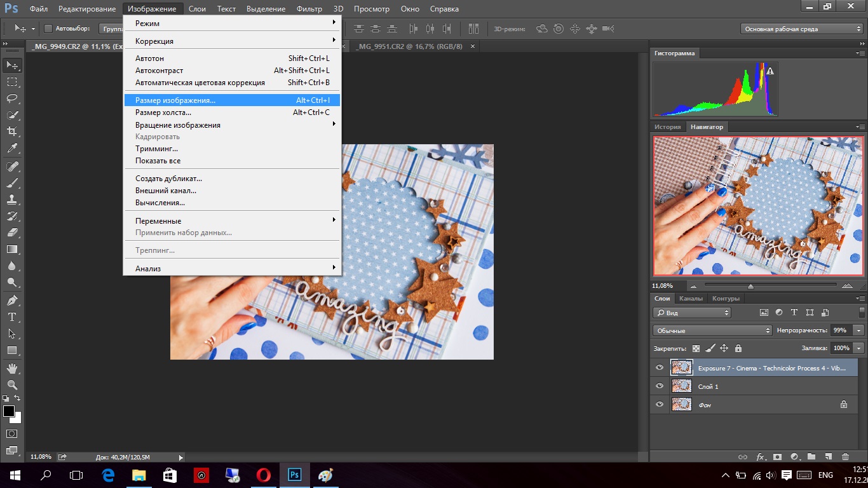Select the Lasso tool
Screen dimensions: 868x488
pos(12,98)
